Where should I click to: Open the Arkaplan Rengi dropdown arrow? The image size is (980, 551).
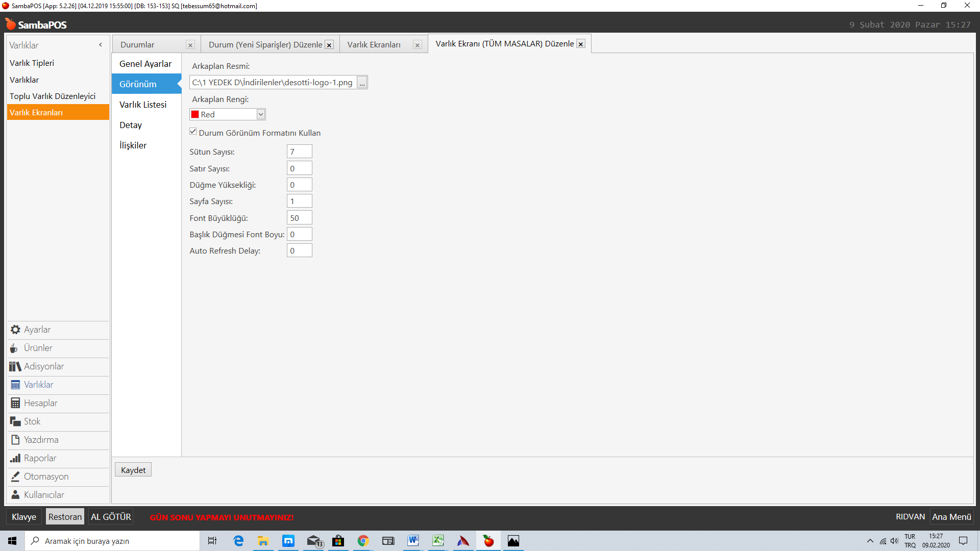click(x=261, y=114)
